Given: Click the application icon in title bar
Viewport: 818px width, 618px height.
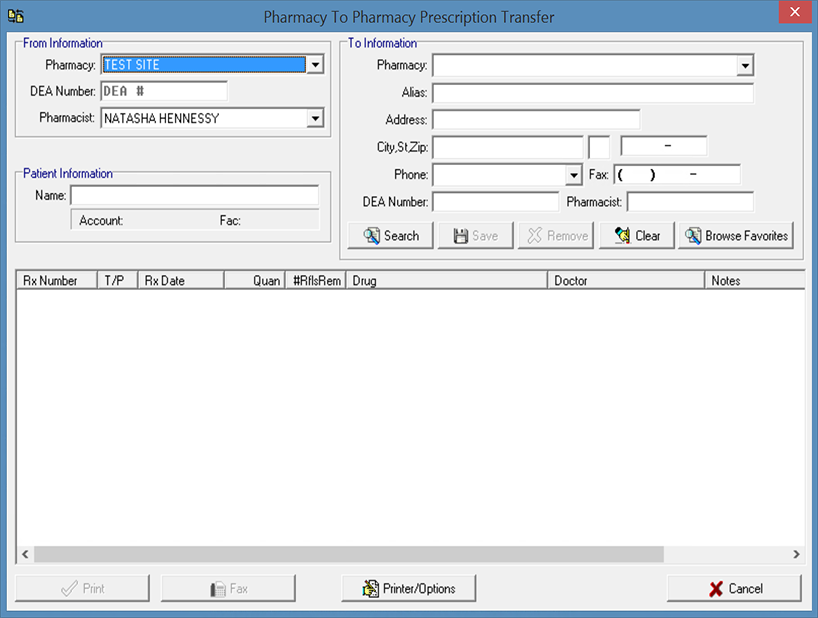Looking at the screenshot, I should point(16,17).
